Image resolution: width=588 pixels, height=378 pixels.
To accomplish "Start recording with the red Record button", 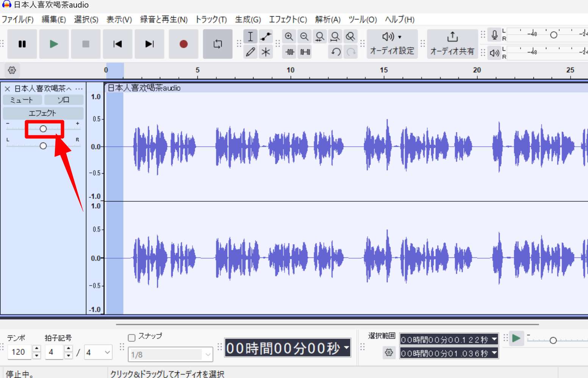I will coord(184,44).
